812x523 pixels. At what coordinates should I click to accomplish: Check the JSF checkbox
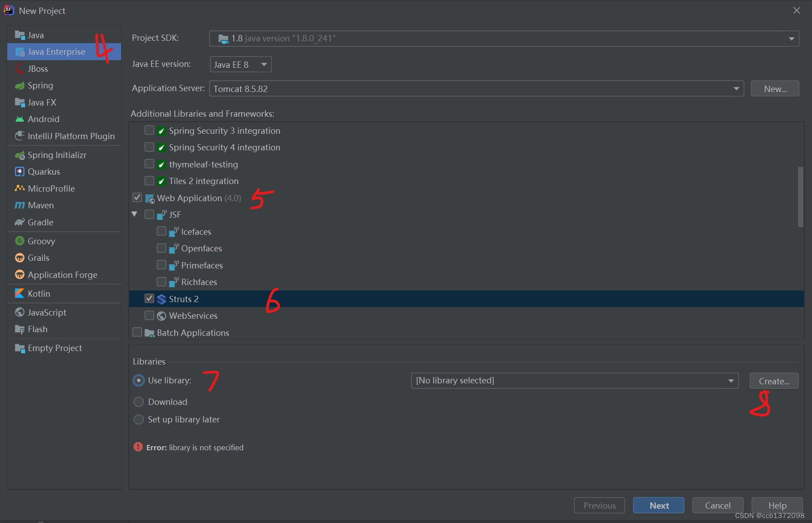point(149,214)
